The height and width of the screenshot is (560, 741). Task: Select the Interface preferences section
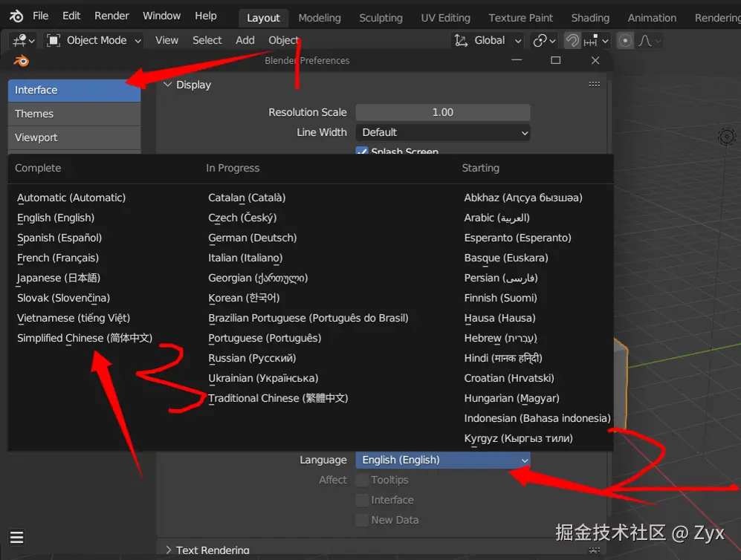point(74,90)
